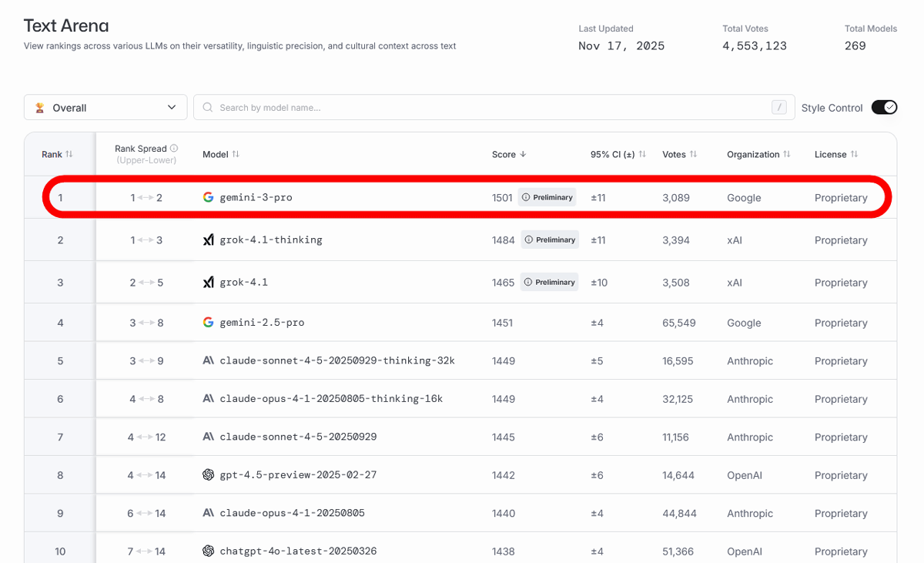Image resolution: width=924 pixels, height=563 pixels.
Task: Click the Anthropic logo beside claude-opus-4-1-20250805-thinking-16k
Action: (208, 399)
